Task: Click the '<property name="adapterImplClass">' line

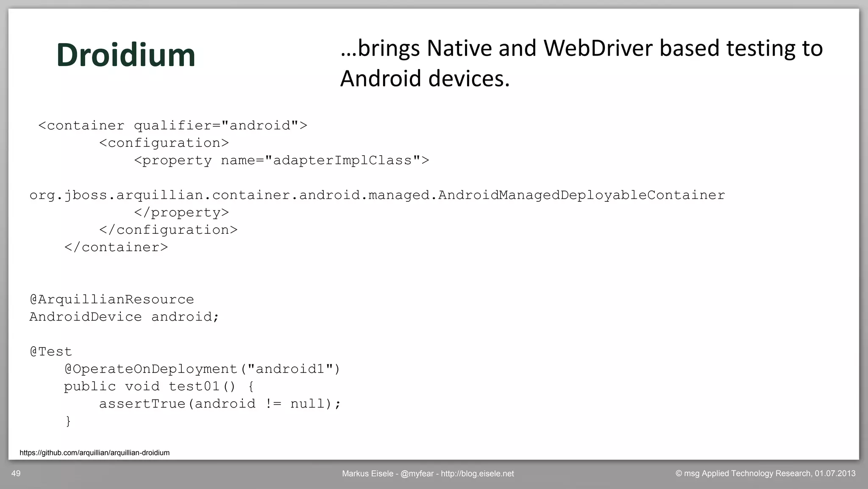Action: pyautogui.click(x=281, y=160)
